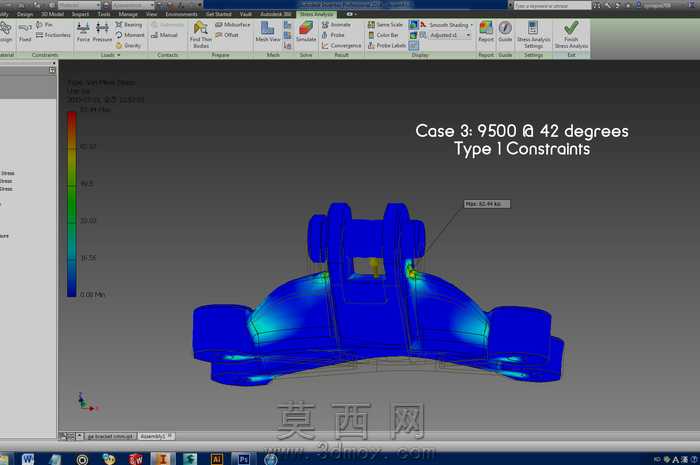Open the 3D Model ribbon tab
This screenshot has width=700, height=465.
pyautogui.click(x=52, y=14)
